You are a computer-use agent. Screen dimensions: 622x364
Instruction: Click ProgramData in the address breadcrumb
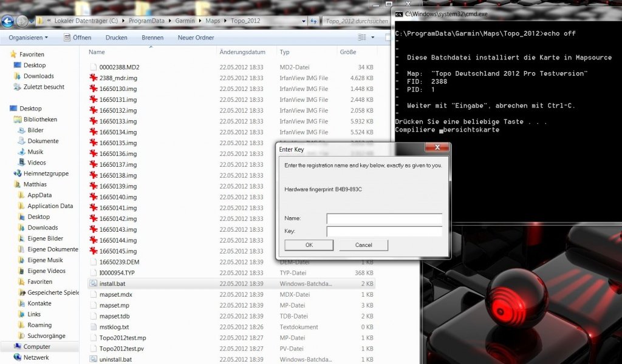click(146, 21)
